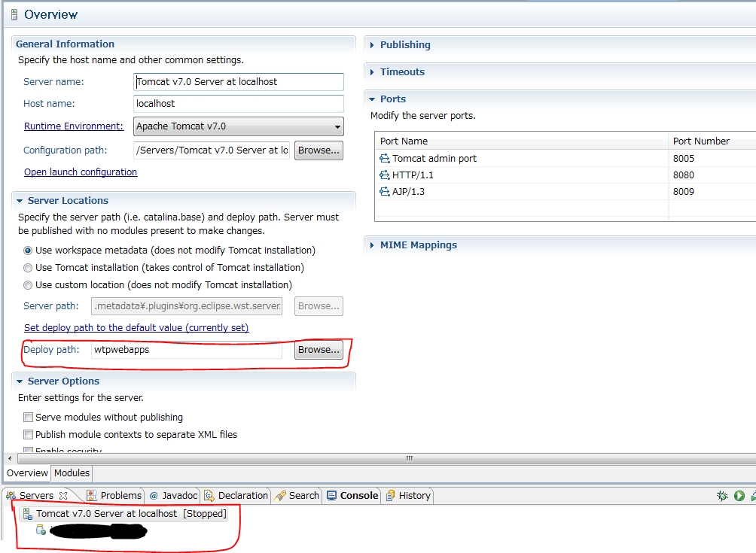Click the Deploy path input field
The height and width of the screenshot is (553, 756).
(187, 350)
